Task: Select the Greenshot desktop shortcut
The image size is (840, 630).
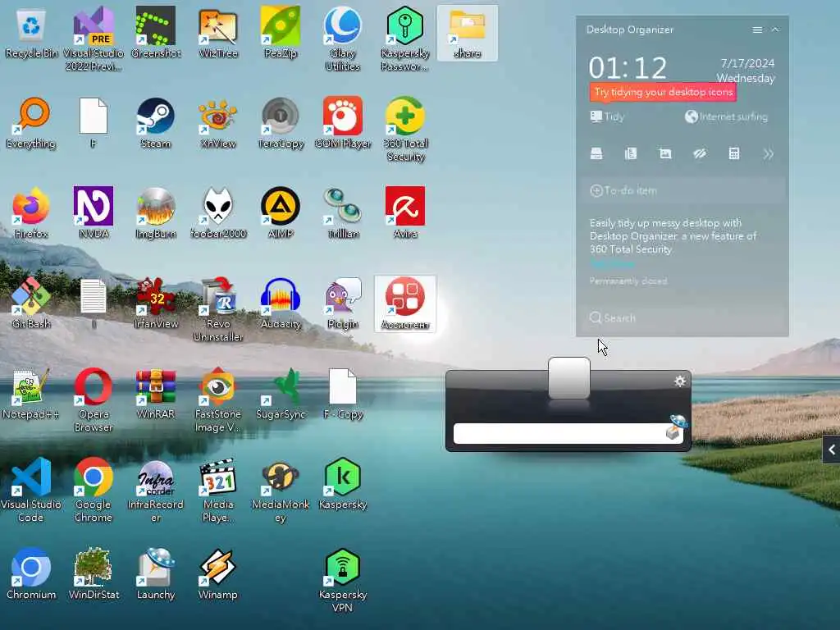Action: tap(155, 33)
